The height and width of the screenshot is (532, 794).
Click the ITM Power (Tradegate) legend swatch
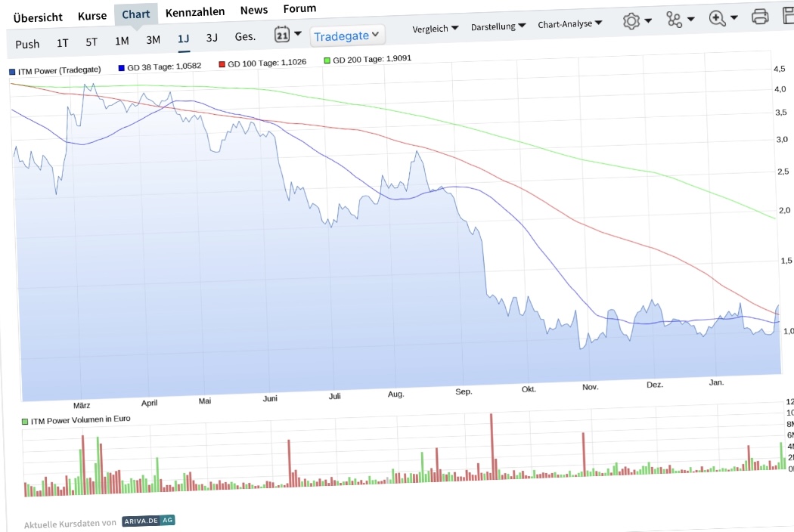click(x=12, y=72)
